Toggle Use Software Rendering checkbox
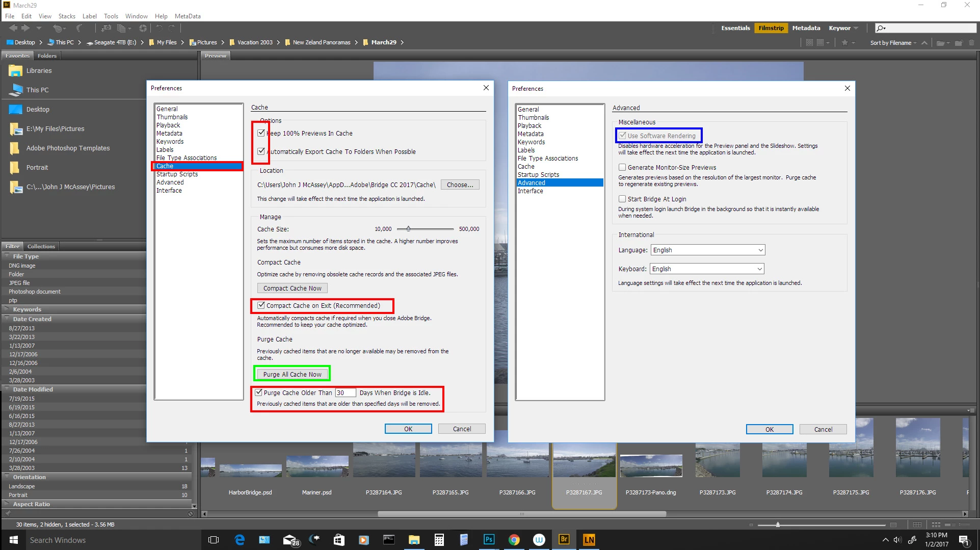 coord(622,136)
